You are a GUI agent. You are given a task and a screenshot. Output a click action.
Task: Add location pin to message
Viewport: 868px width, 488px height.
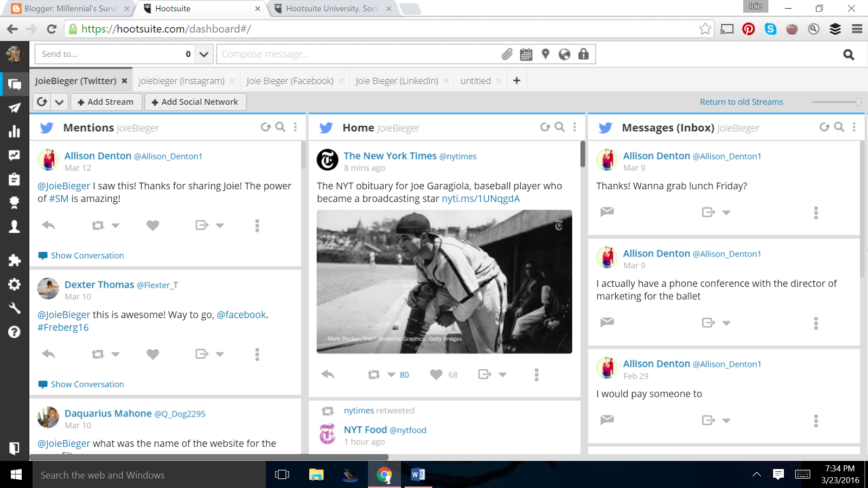(546, 54)
